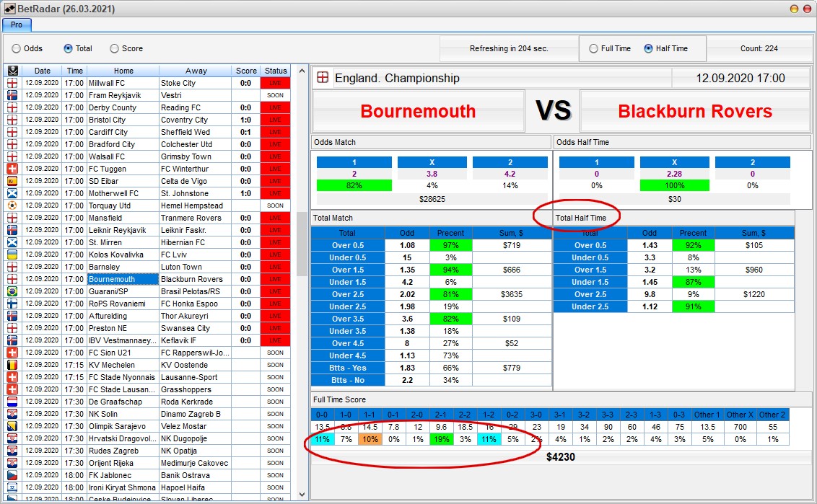
Task: Click Israel flag in Ironi Kiryat Shmona row
Action: click(12, 488)
